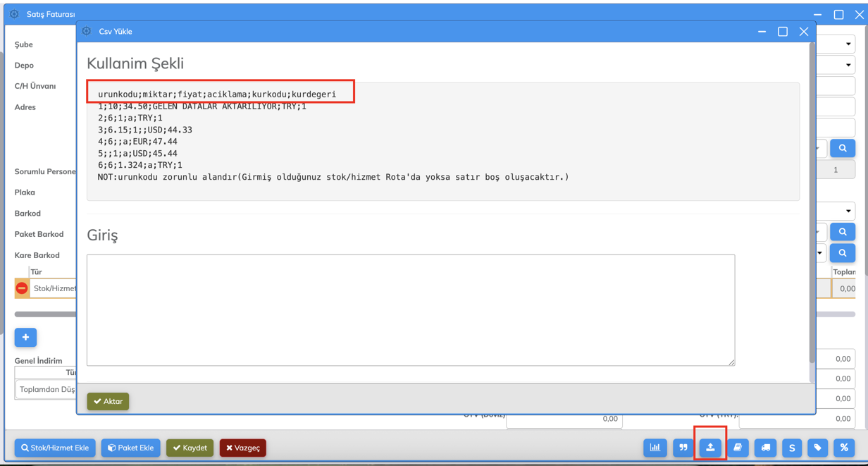Click the delivery truck icon button
Image resolution: width=868 pixels, height=466 pixels.
[x=765, y=448]
